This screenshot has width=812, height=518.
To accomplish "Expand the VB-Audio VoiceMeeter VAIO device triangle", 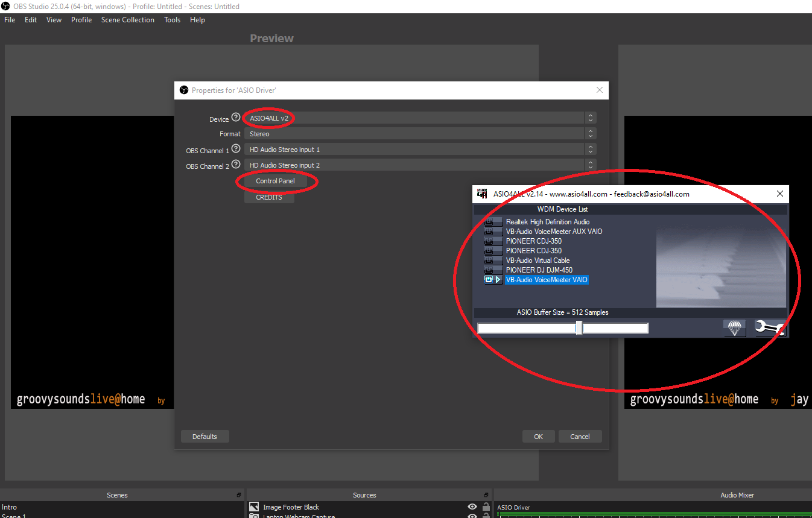I will pyautogui.click(x=498, y=280).
